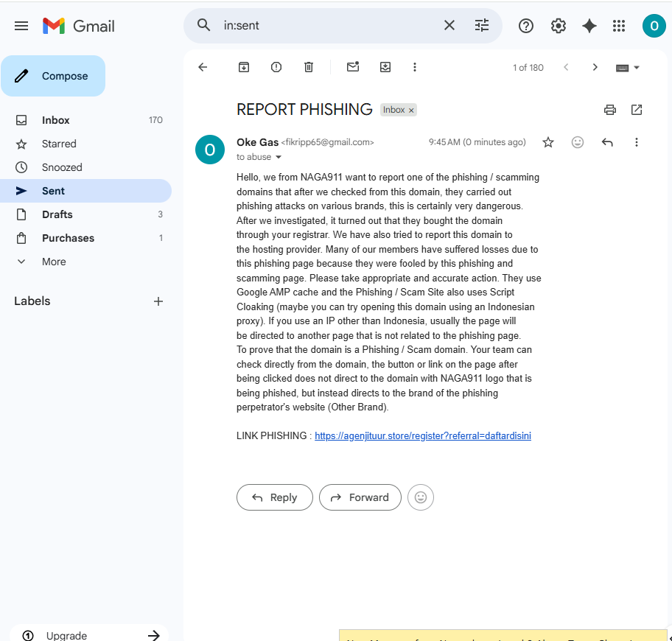Image resolution: width=672 pixels, height=641 pixels.
Task: Click the emoji reaction button beside Forward
Action: click(421, 497)
